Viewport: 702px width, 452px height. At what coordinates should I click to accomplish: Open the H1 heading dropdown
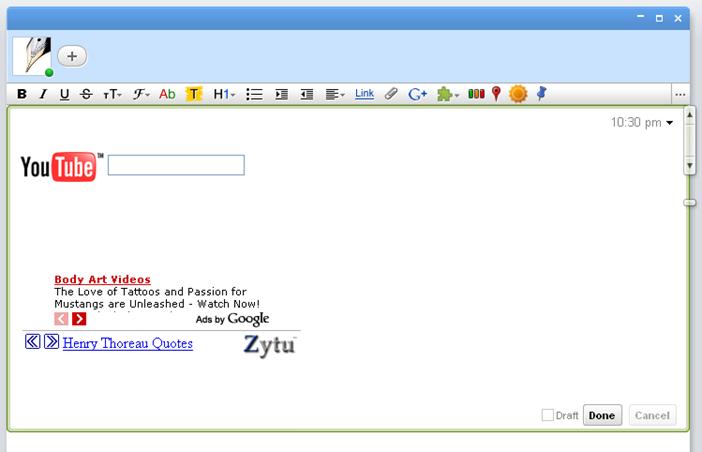(224, 94)
